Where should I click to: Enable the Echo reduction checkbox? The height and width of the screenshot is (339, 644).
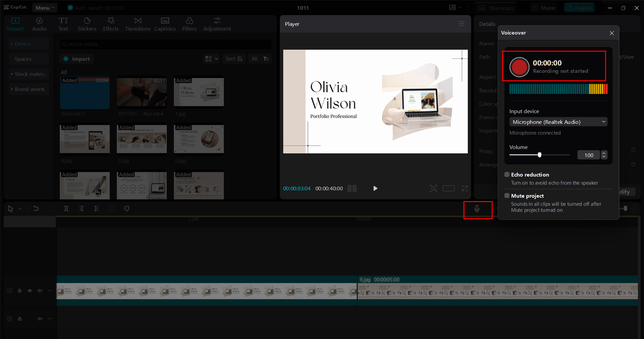(507, 174)
